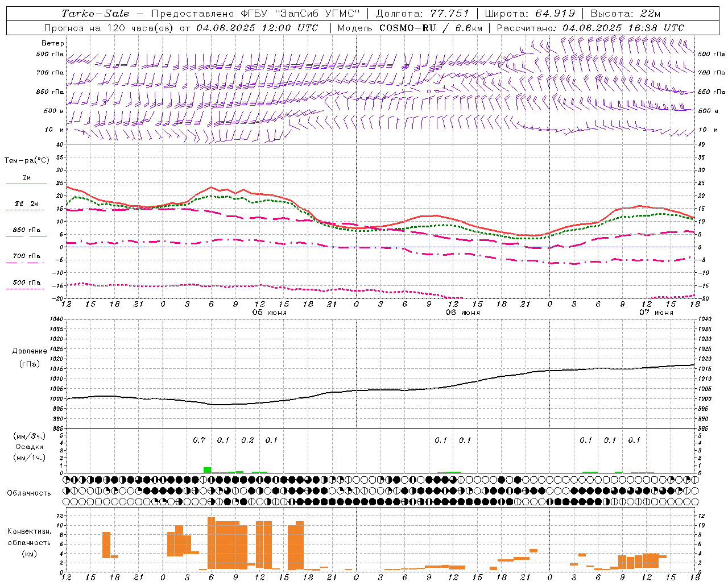Click the dashed line sample under legend '850 гПа'
Image resolution: width=728 pixels, height=582 pixels.
[x=26, y=236]
